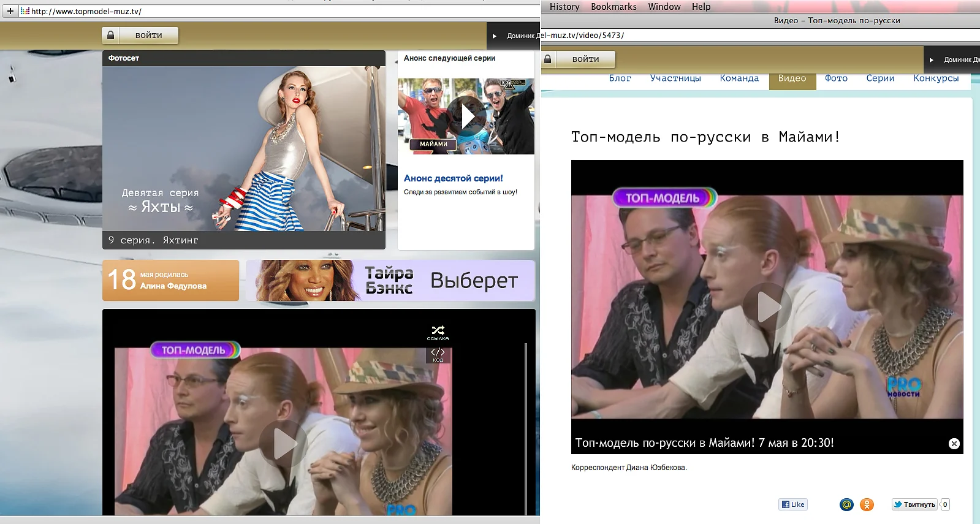Open the Тайра Бэнкс Выберет banner
980x524 pixels.
390,280
